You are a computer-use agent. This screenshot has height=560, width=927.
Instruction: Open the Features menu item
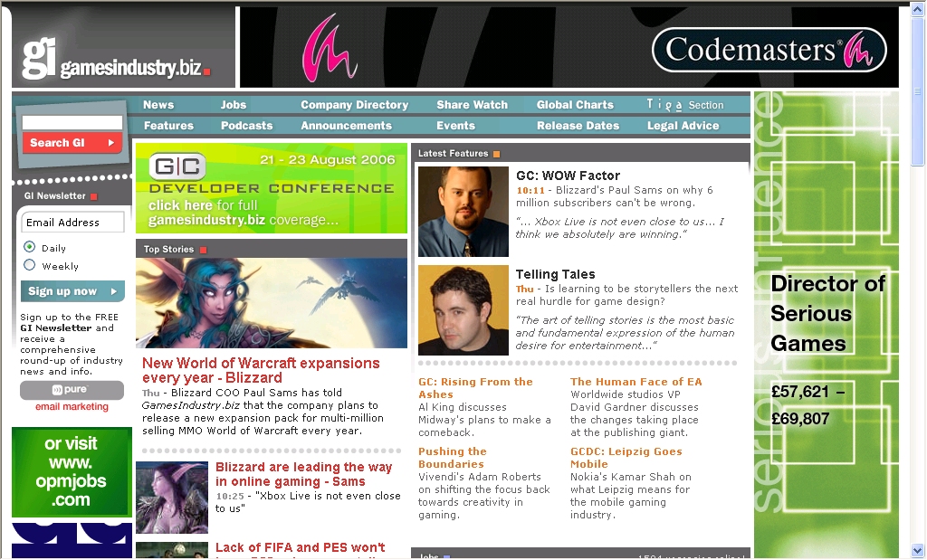point(168,125)
